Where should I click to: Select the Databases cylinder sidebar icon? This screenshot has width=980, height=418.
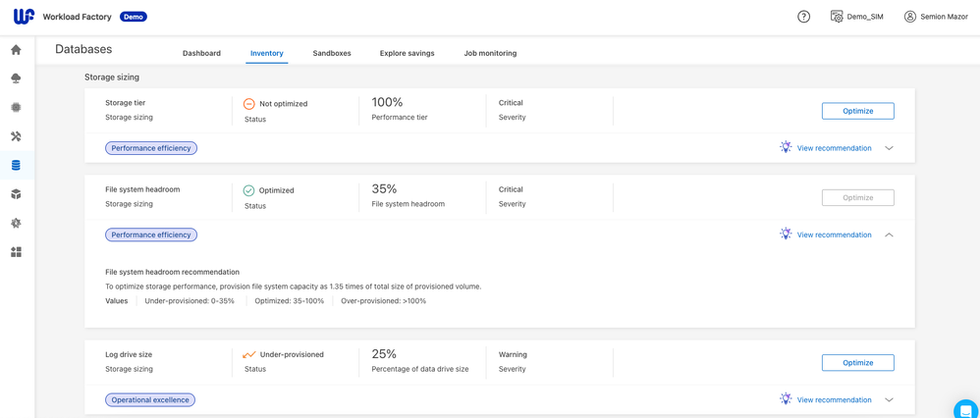16,165
